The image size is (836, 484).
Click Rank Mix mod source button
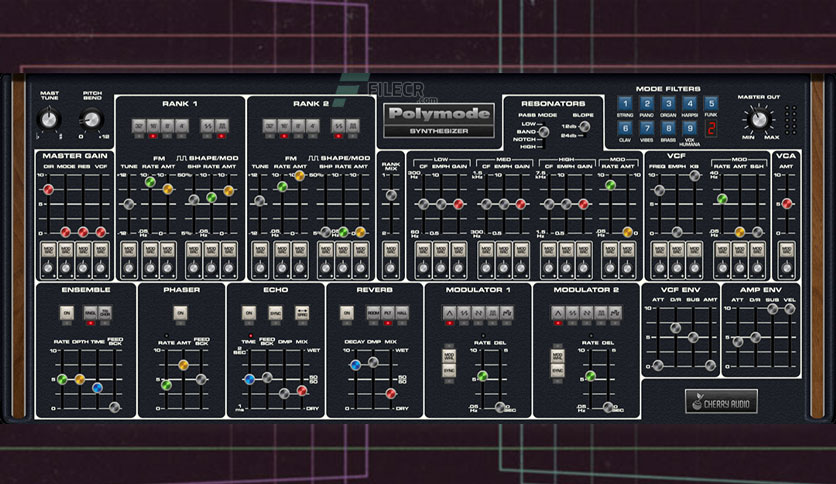click(391, 251)
